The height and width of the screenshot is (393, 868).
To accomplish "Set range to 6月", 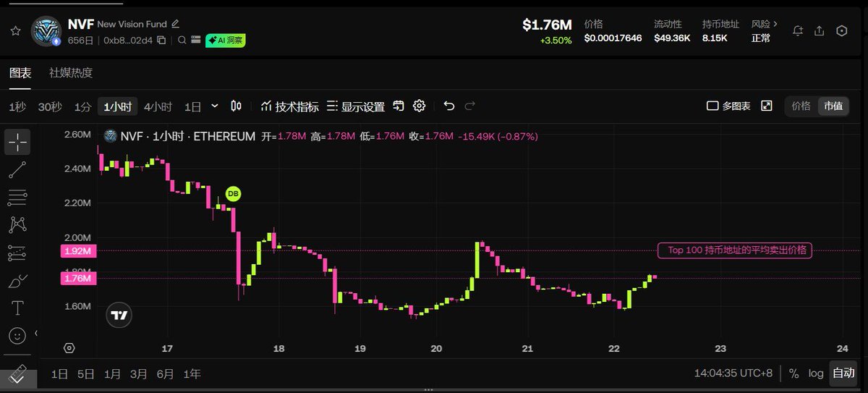I will (x=165, y=374).
